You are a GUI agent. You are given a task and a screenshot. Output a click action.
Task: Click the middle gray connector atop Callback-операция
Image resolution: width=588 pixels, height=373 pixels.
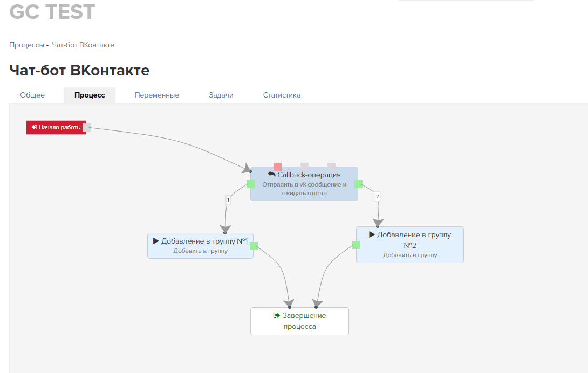[x=304, y=167]
